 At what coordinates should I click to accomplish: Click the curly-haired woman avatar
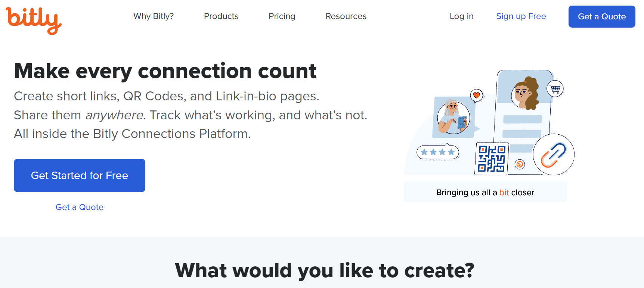pos(525,93)
